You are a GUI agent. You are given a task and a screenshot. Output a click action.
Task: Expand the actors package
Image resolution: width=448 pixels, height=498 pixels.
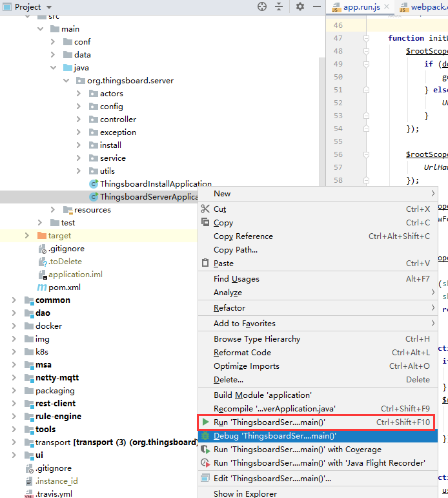[x=79, y=94]
